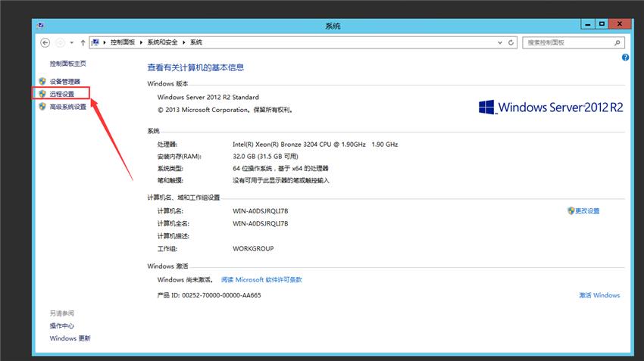Select the Intel Xeon Bronze 3204 processor text
The image size is (644, 361).
click(315, 145)
